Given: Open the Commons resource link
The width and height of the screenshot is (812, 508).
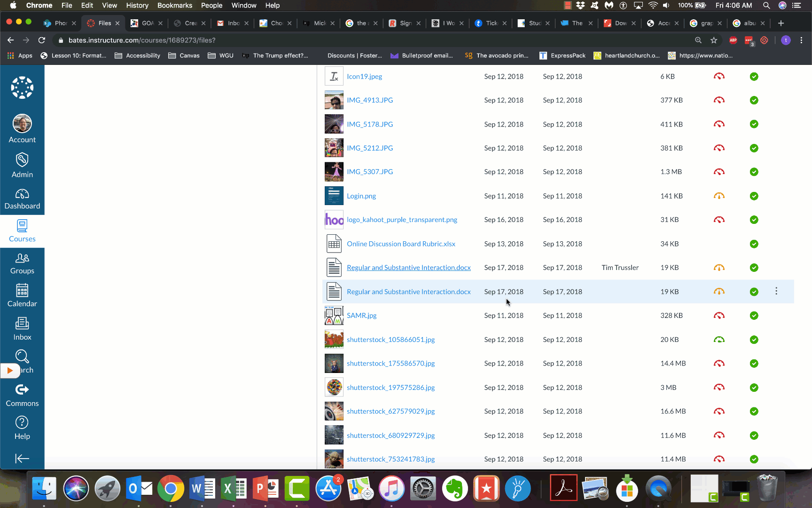Looking at the screenshot, I should pos(22,395).
